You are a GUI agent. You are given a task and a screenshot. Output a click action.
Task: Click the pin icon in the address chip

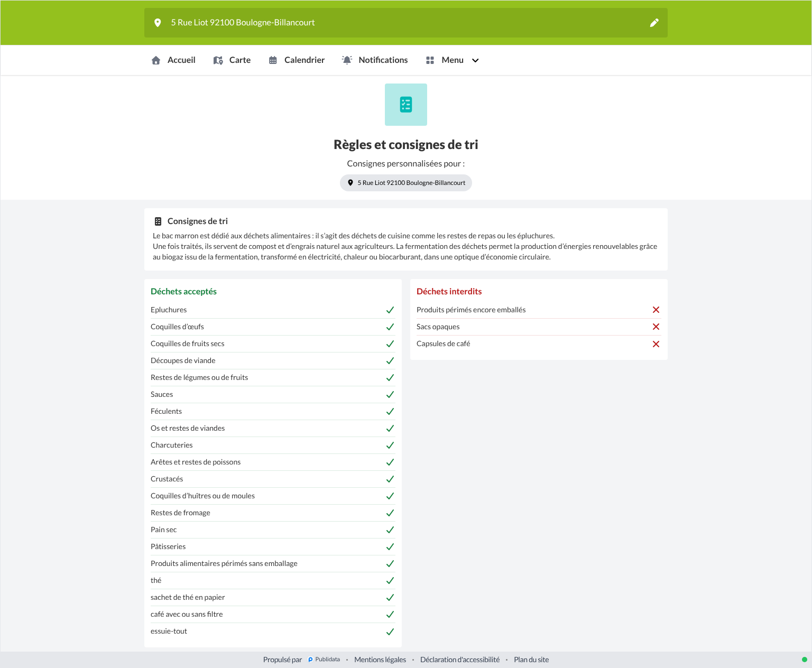pyautogui.click(x=350, y=183)
